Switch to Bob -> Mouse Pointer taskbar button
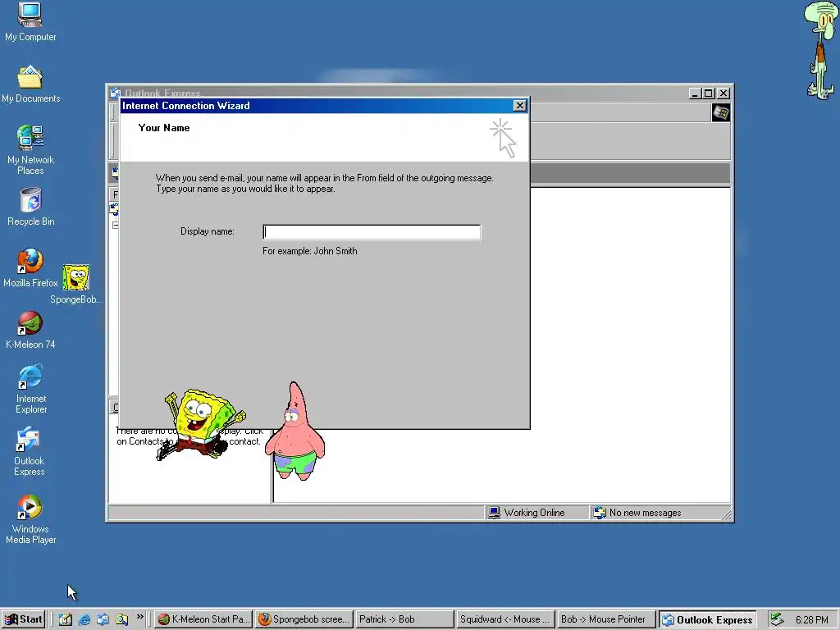 605,619
